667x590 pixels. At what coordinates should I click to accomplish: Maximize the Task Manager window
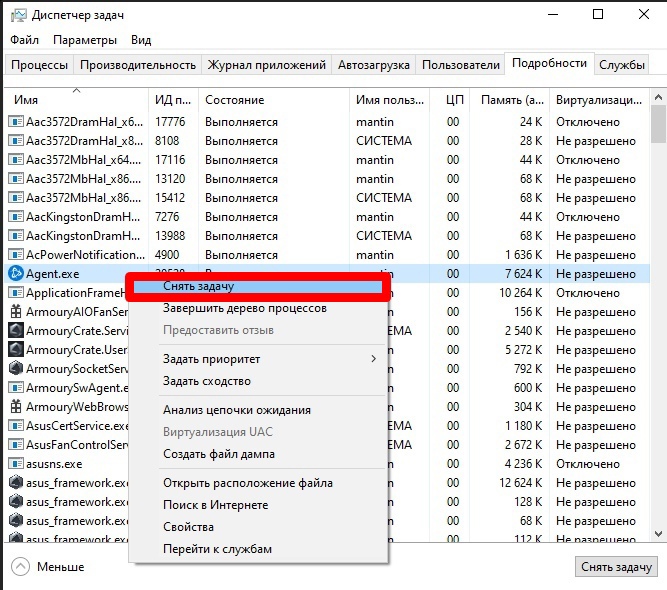598,14
